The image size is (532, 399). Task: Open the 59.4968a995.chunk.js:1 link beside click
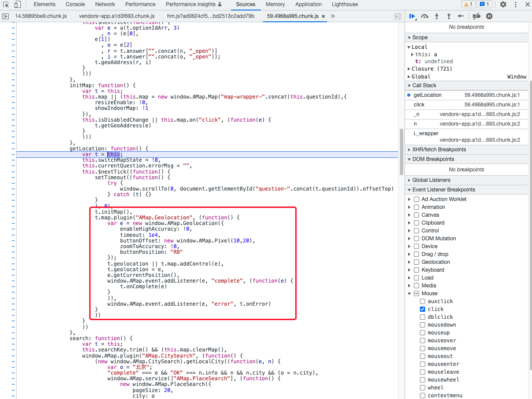(492, 105)
